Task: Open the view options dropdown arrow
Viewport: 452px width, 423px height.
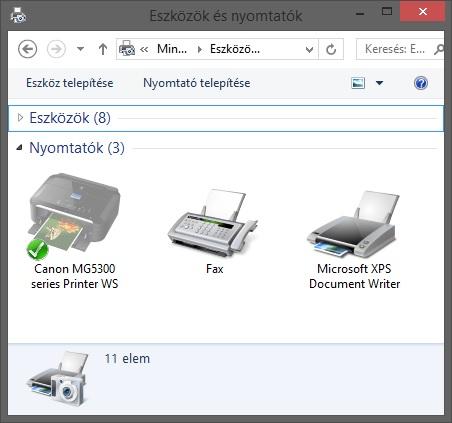Action: pos(379,83)
